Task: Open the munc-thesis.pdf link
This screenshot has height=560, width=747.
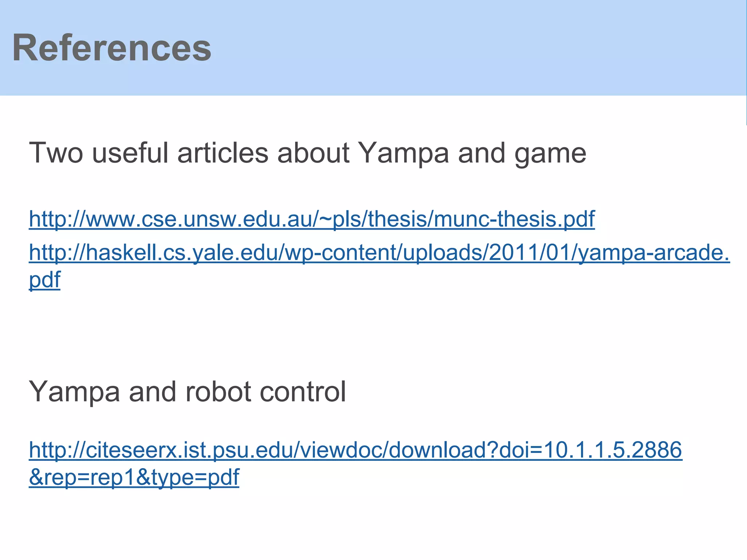Action: pyautogui.click(x=312, y=219)
